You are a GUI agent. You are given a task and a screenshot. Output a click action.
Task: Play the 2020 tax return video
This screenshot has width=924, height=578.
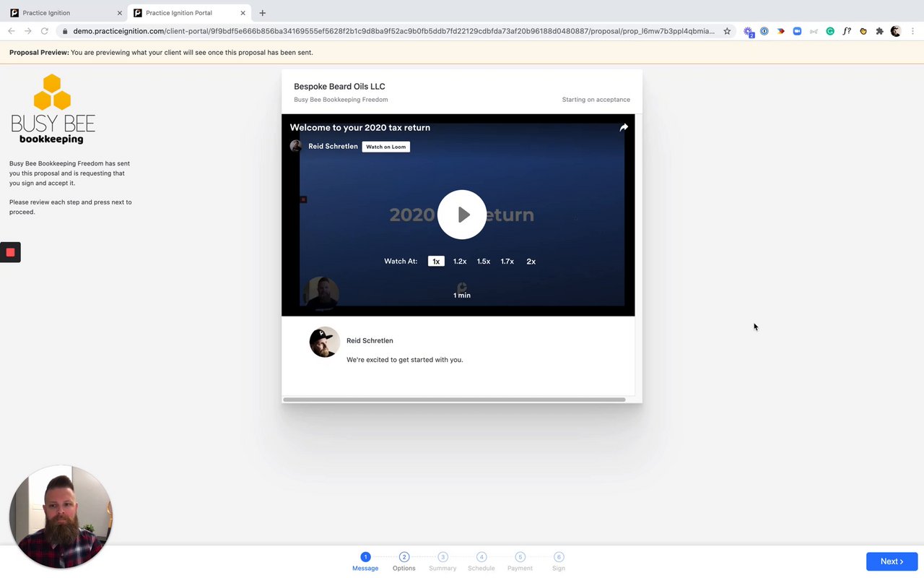(x=462, y=215)
